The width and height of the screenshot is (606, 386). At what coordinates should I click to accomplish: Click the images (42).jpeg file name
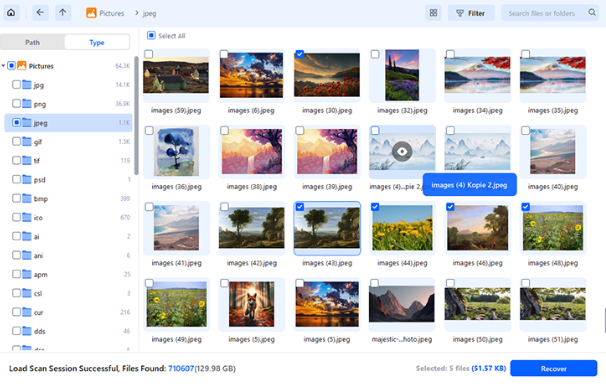pos(251,263)
